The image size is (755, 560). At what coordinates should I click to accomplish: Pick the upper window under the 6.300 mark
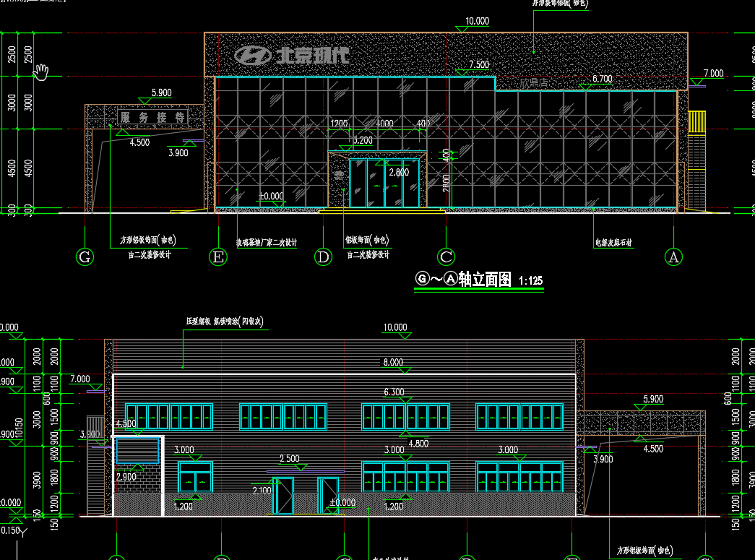pyautogui.click(x=405, y=416)
